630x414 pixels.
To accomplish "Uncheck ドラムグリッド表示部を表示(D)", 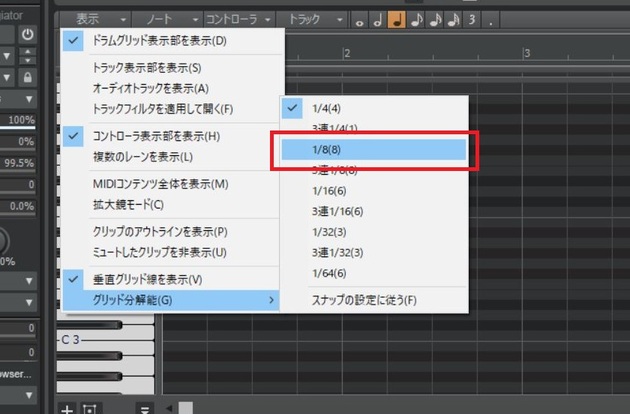I will coord(160,41).
